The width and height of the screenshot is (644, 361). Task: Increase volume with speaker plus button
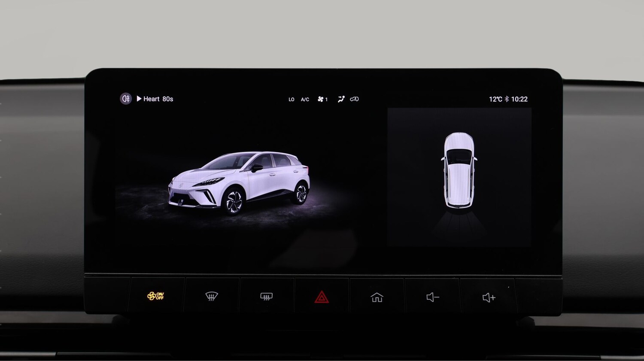[489, 297]
